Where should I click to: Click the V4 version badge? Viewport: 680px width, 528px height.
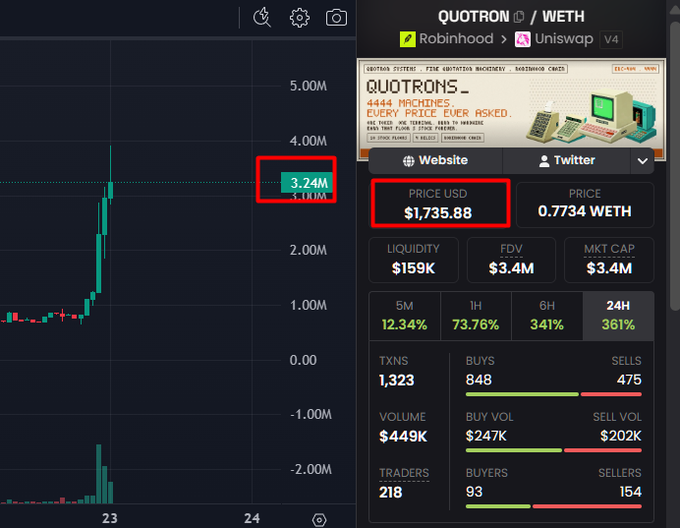point(611,39)
